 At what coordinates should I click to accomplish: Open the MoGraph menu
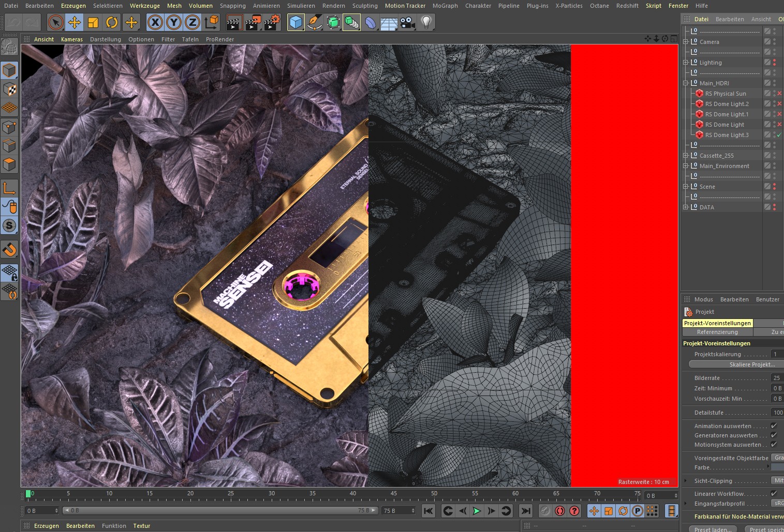point(445,6)
